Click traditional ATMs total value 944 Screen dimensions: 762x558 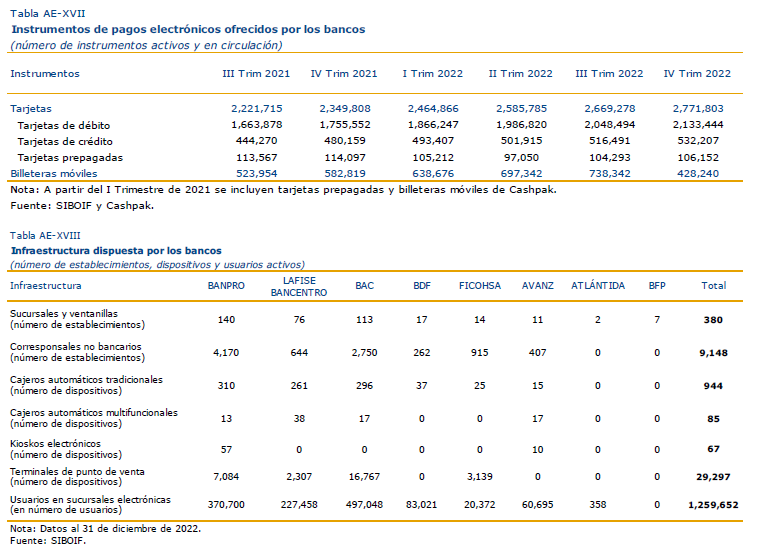713,386
